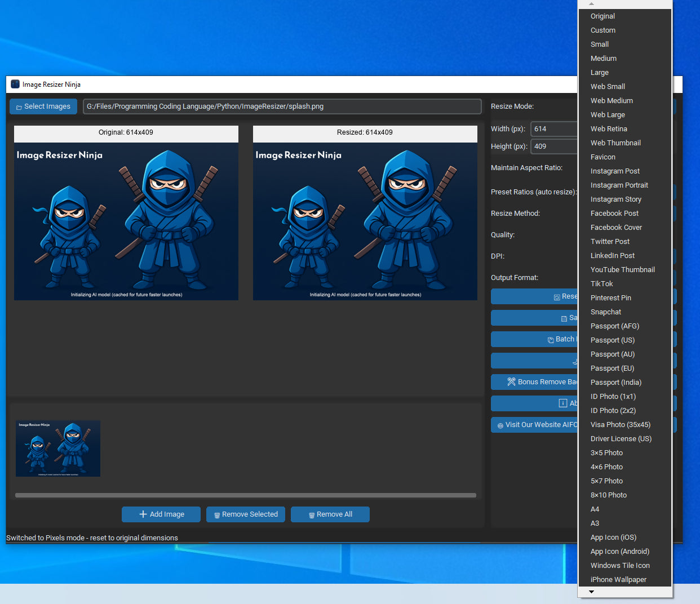Select the Large preset

click(x=625, y=73)
